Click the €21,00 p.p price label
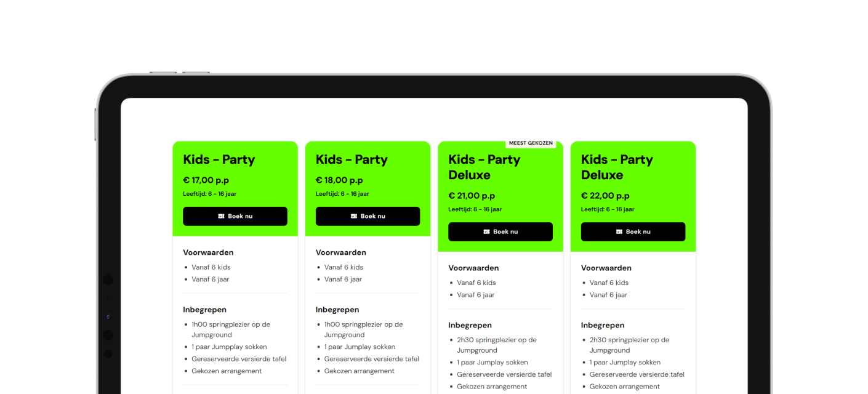The image size is (868, 394). pos(472,195)
